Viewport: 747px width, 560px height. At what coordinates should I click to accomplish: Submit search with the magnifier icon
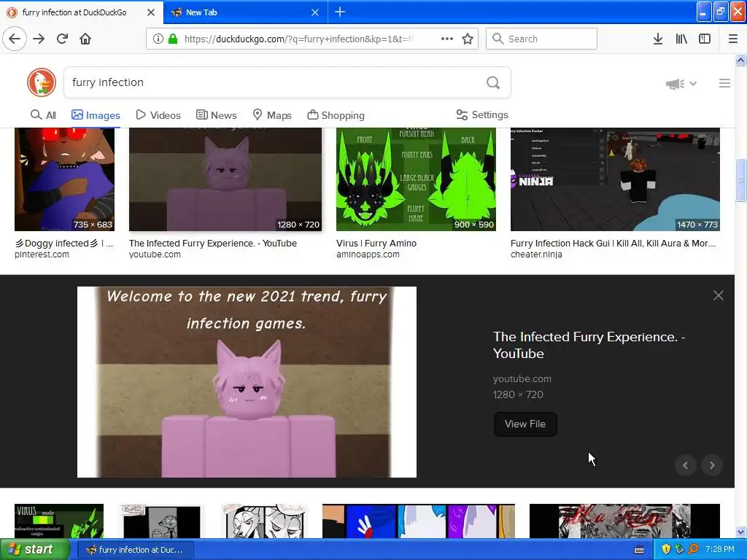(x=493, y=83)
